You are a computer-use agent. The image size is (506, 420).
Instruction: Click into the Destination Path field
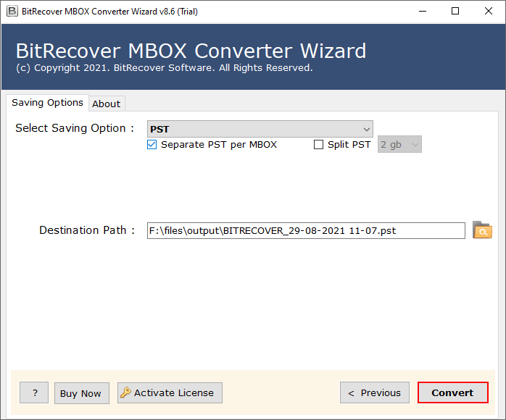(306, 230)
